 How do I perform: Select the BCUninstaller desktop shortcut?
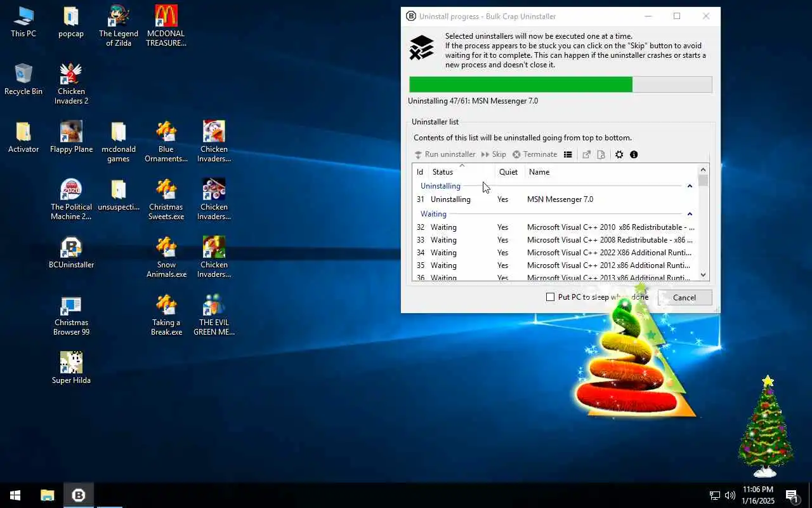(71, 253)
